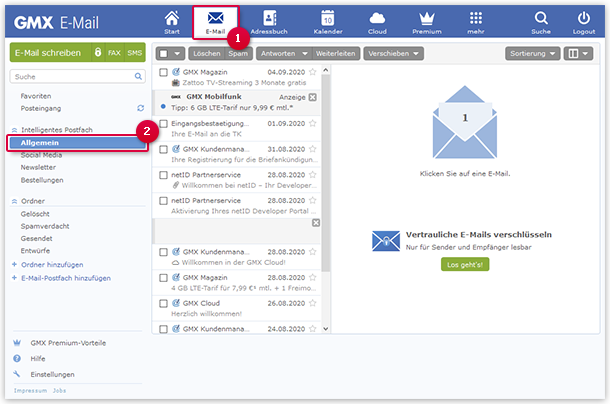This screenshot has width=610, height=404.
Task: Select the Allgemein folder
Action: pyautogui.click(x=77, y=143)
